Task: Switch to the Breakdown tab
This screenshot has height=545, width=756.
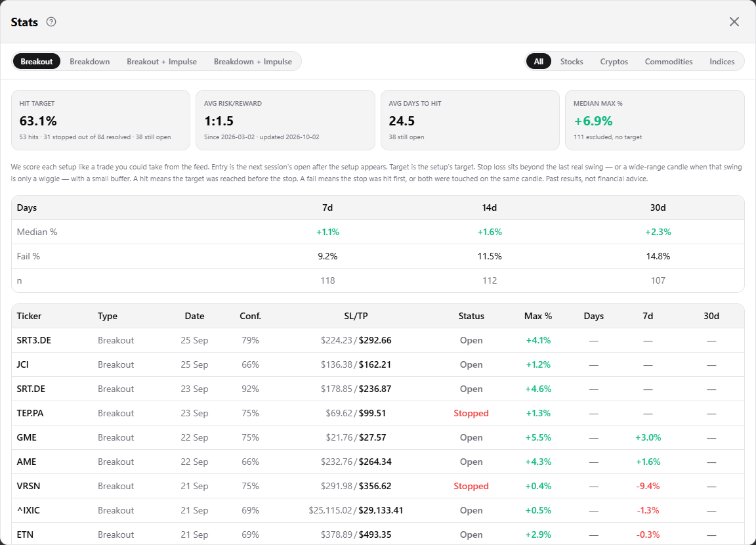Action: pyautogui.click(x=90, y=61)
